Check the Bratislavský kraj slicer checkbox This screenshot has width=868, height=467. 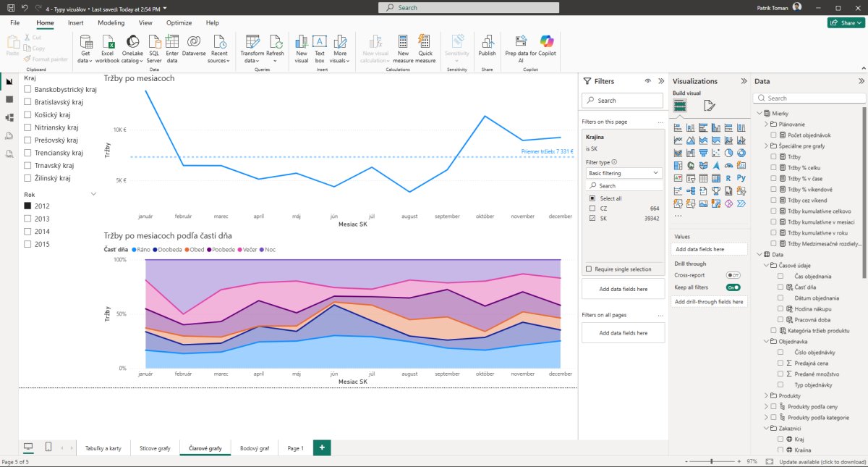[x=27, y=102]
